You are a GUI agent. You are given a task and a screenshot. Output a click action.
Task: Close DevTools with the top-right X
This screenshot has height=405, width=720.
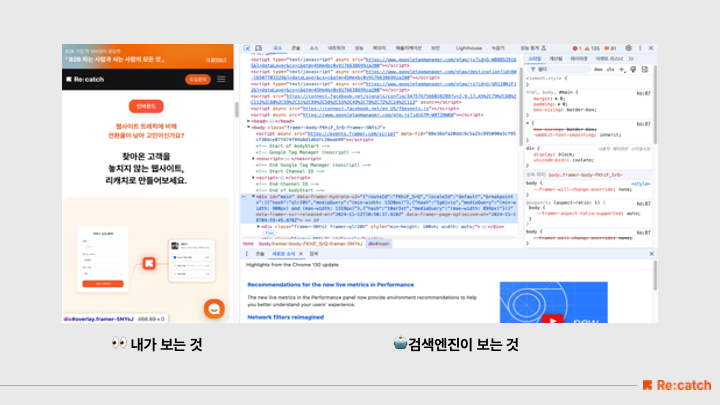coord(651,48)
